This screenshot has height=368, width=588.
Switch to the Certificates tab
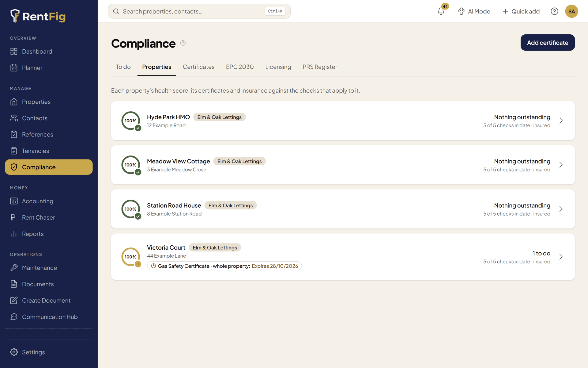click(198, 67)
